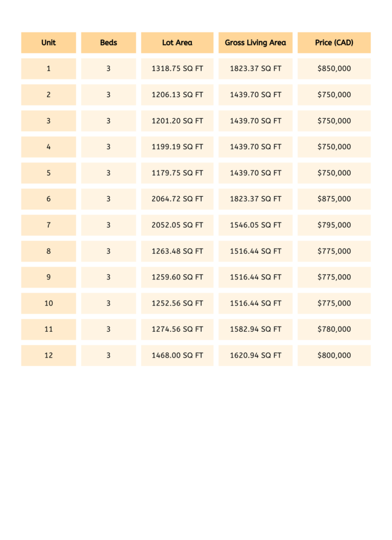This screenshot has width=392, height=540.
Task: Select the $780,000 price cell
Action: pyautogui.click(x=334, y=329)
